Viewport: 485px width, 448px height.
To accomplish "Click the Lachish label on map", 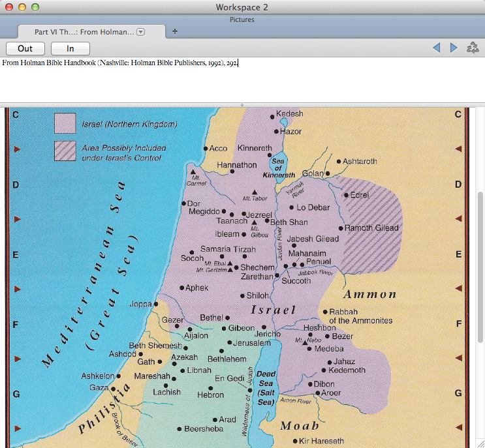I will (x=166, y=392).
